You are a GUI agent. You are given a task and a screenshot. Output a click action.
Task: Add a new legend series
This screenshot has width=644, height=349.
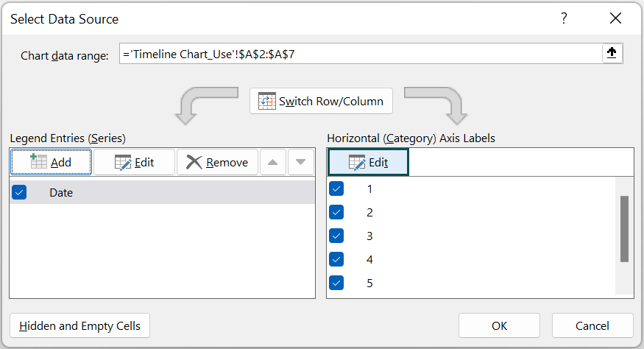51,162
